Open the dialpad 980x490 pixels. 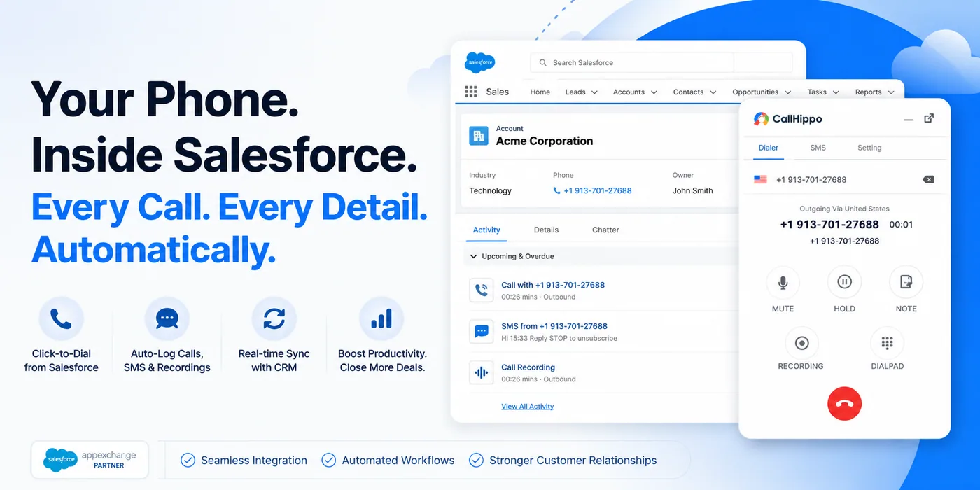(x=887, y=343)
